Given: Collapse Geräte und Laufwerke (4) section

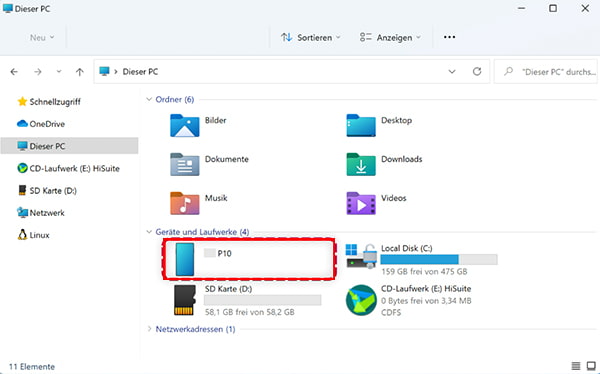Looking at the screenshot, I should tap(149, 232).
